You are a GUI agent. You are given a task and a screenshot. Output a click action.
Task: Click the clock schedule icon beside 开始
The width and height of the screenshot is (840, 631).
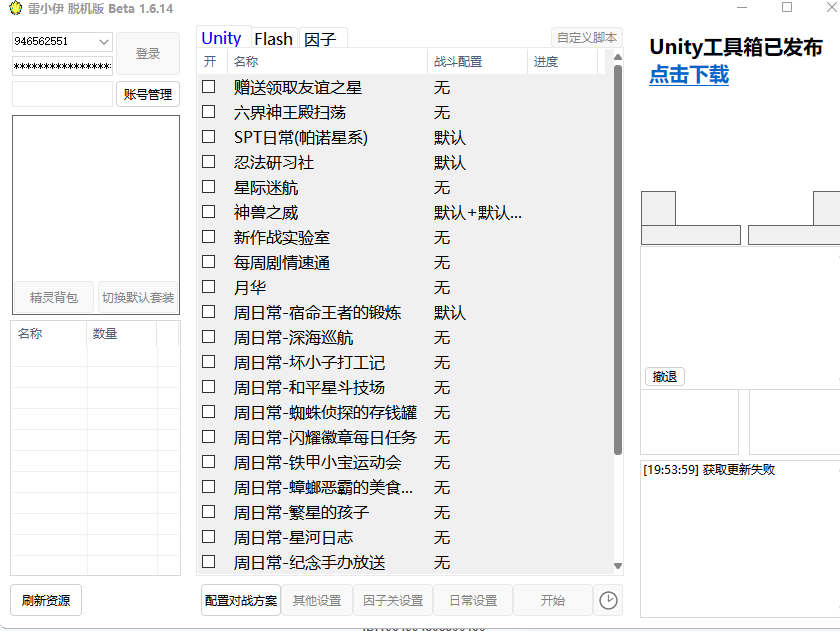[607, 600]
